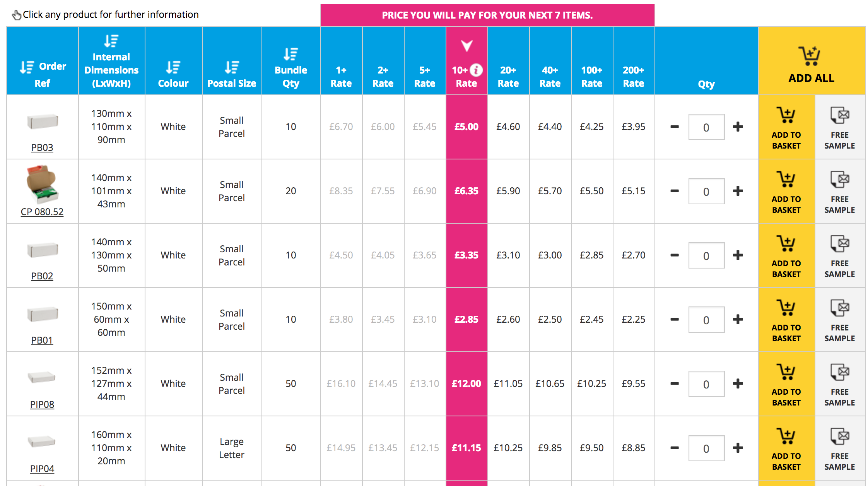Increase quantity for PIP04
This screenshot has width=868, height=486.
tap(738, 448)
